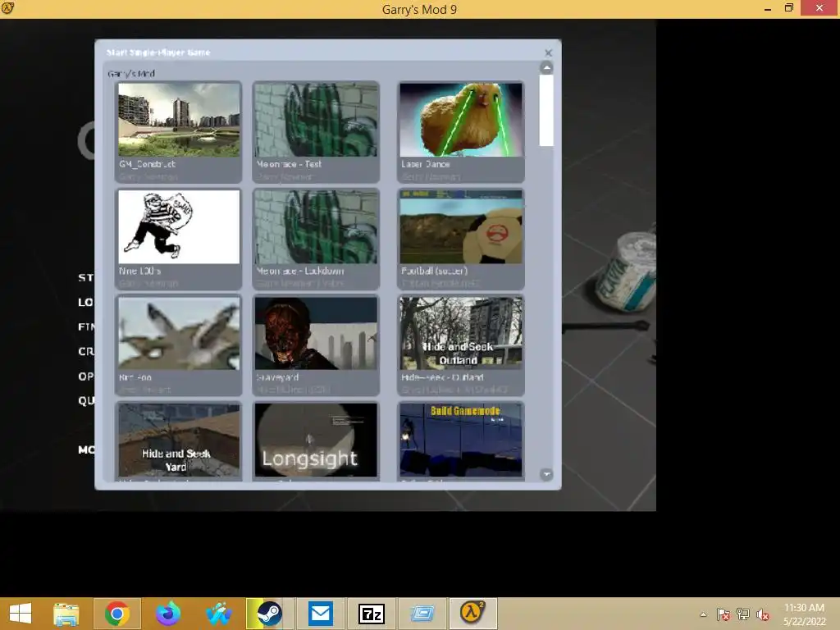Select the Birdpoo seagull thumbnail

tap(179, 333)
